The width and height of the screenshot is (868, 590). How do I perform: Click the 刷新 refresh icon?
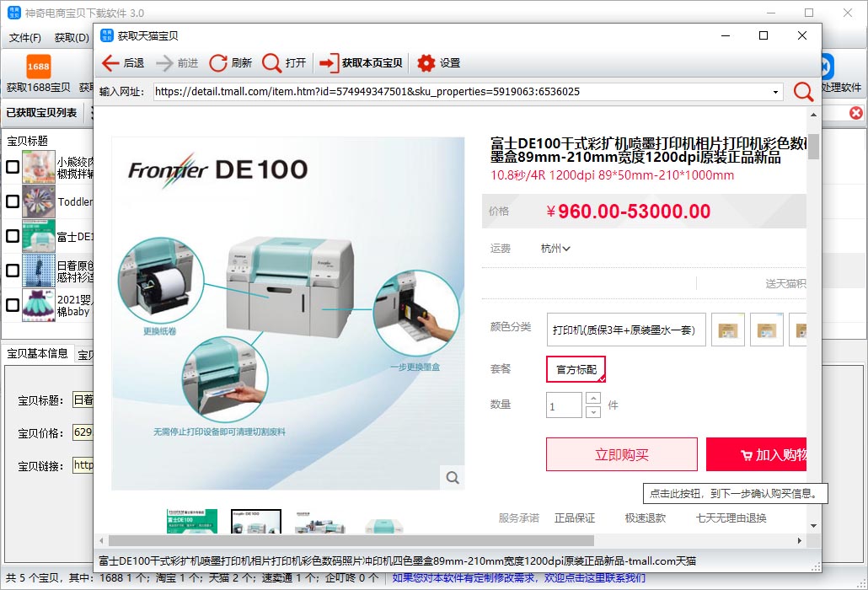click(218, 63)
